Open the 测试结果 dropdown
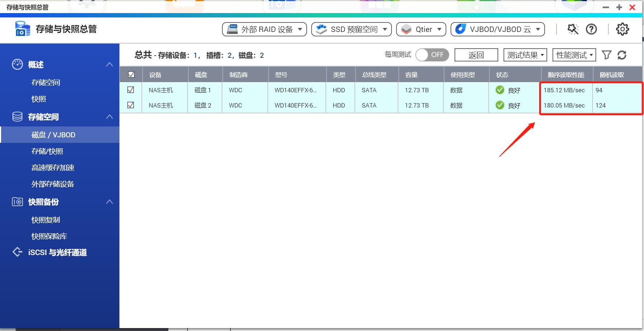Screen dimensions: 644x331 point(525,55)
